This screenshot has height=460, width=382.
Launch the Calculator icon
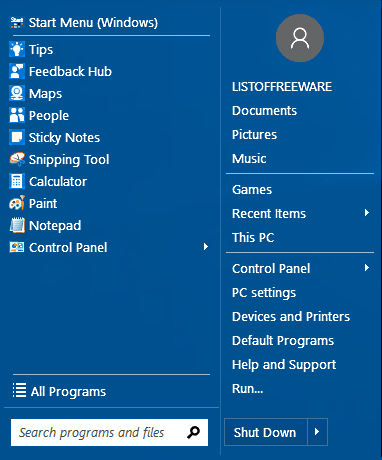coord(17,181)
